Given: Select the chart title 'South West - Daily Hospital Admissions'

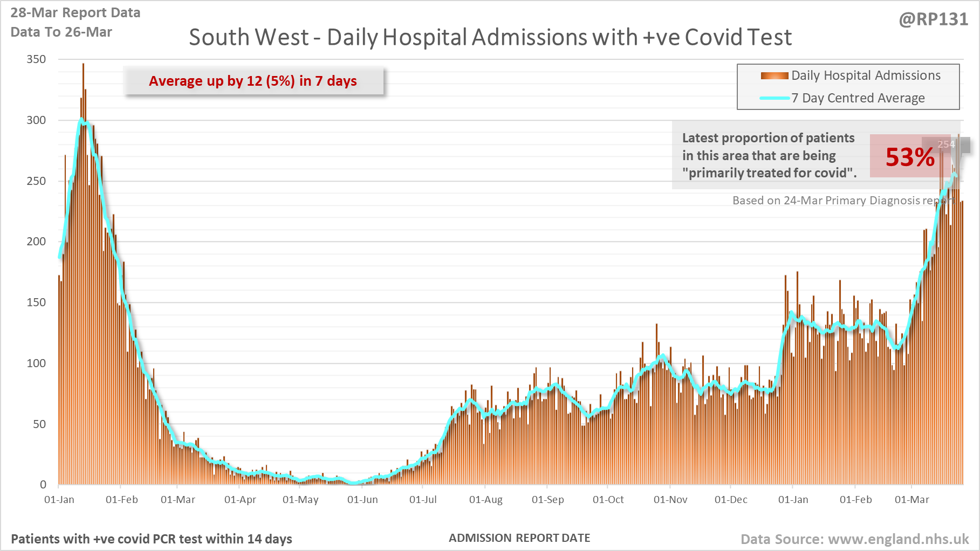Looking at the screenshot, I should tap(490, 38).
